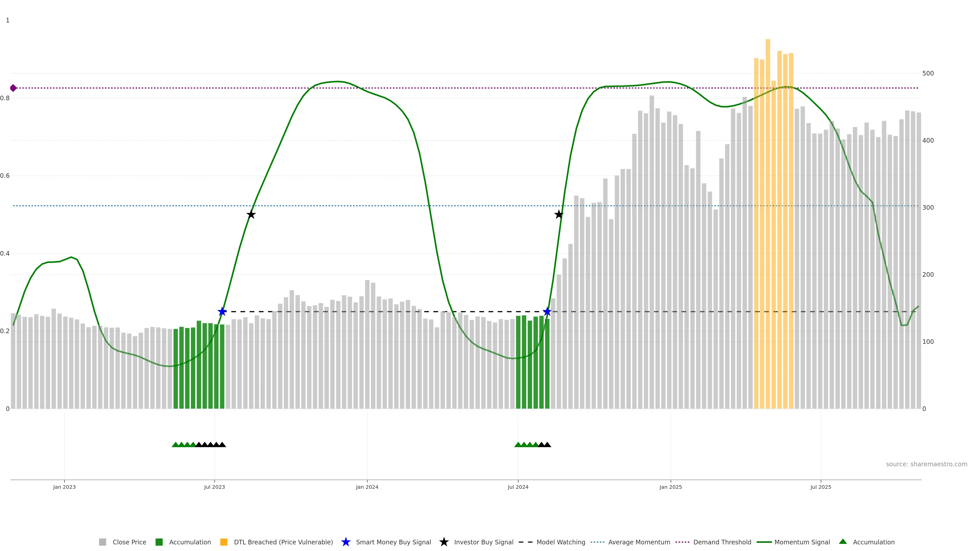980x551 pixels.
Task: Click the Jan 2024 axis label
Action: pyautogui.click(x=367, y=487)
